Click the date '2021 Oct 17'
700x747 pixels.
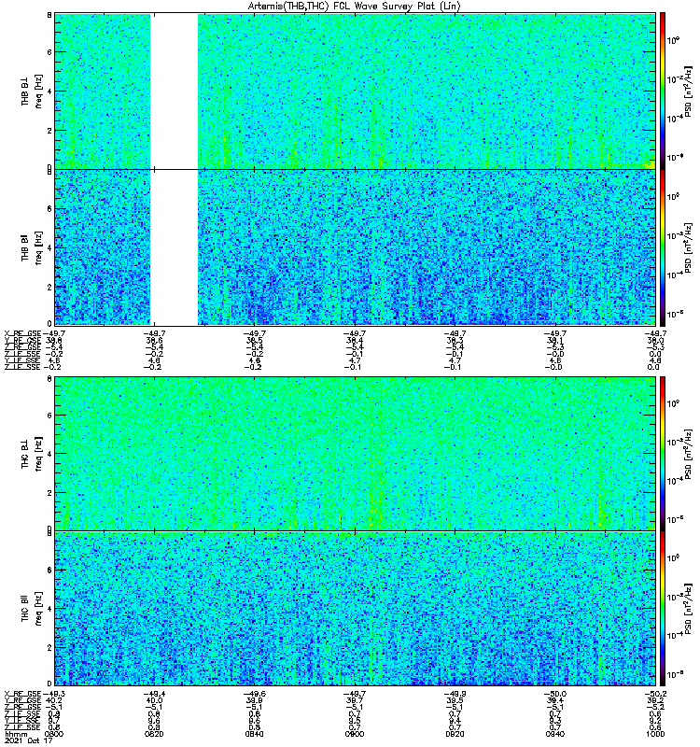28,740
